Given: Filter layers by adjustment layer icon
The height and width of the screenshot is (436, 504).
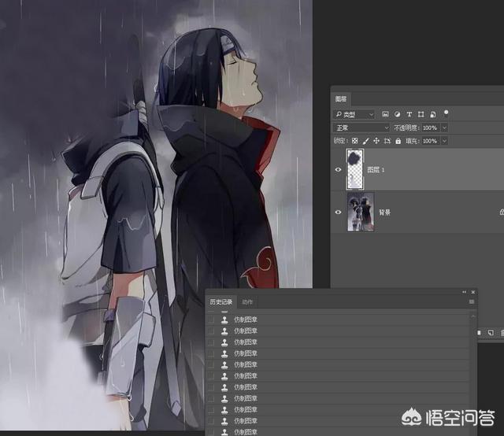Looking at the screenshot, I should [x=397, y=114].
